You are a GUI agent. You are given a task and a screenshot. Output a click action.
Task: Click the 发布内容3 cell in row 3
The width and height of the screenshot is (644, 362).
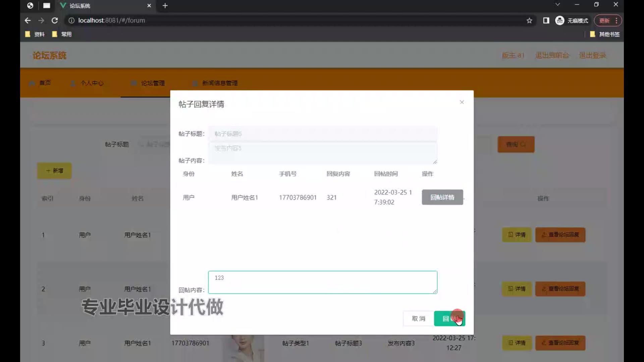pyautogui.click(x=401, y=343)
